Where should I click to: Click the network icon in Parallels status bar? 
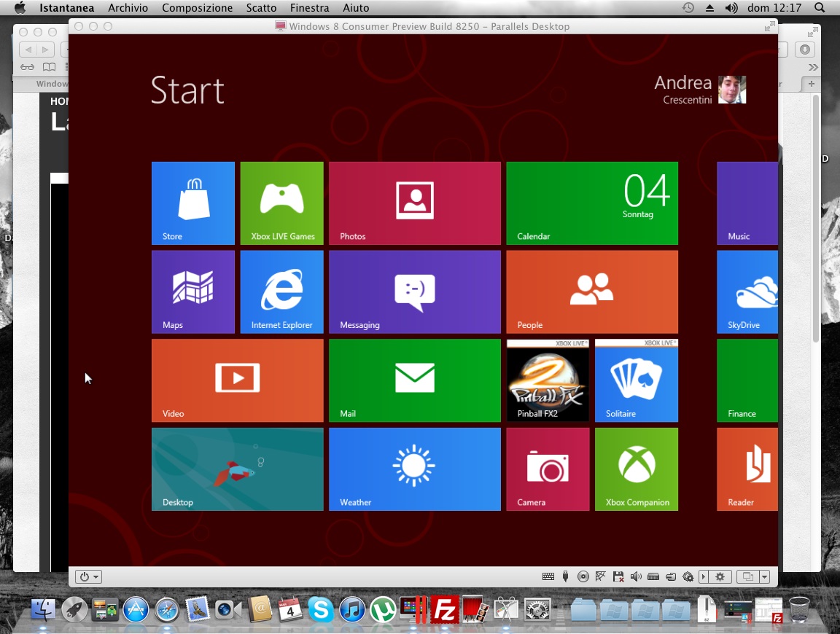tap(601, 576)
